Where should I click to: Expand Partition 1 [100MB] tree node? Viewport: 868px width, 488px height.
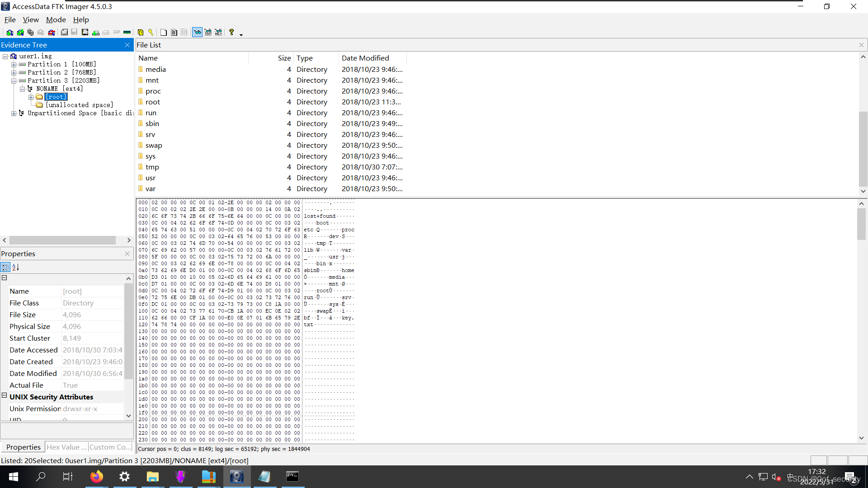point(14,65)
